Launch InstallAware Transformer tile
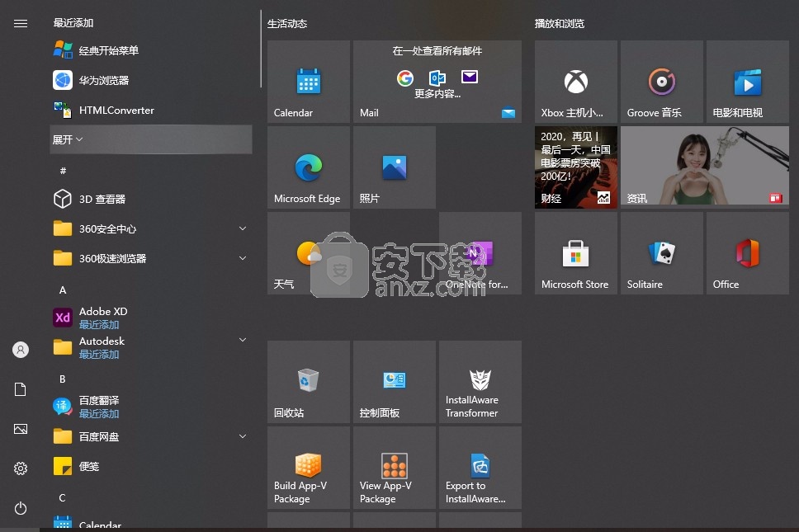 pos(480,382)
